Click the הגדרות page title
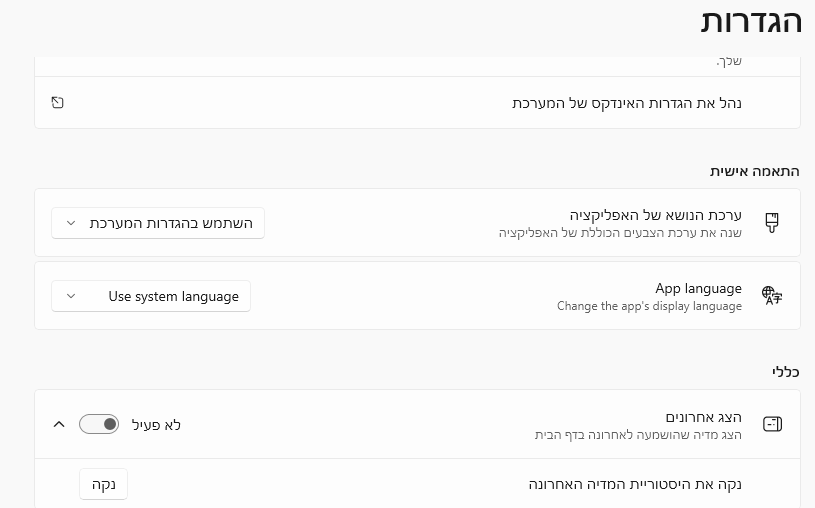The image size is (815, 508). [751, 22]
